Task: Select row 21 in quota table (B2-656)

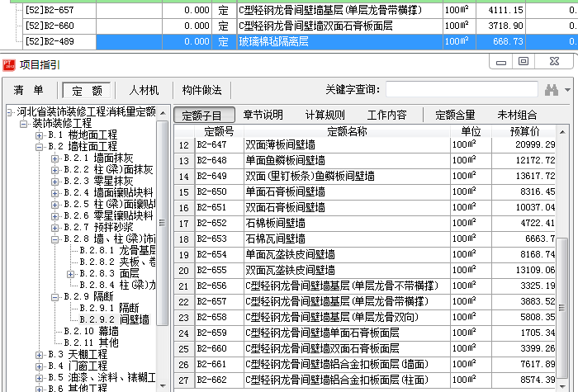Action: tap(365, 286)
